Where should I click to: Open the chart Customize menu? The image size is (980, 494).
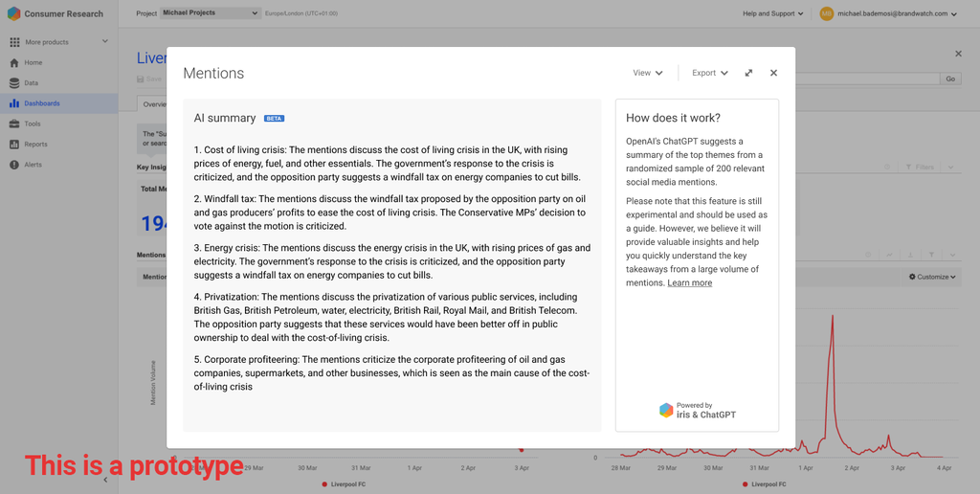click(932, 277)
